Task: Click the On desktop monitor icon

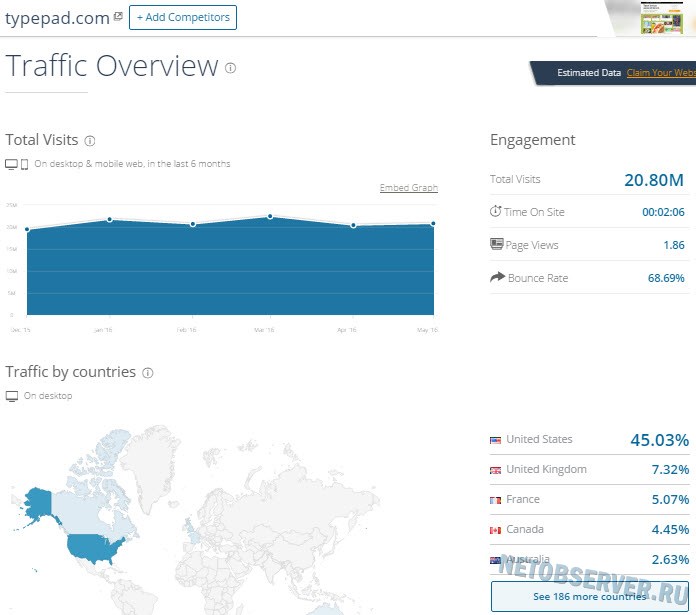Action: click(x=12, y=396)
